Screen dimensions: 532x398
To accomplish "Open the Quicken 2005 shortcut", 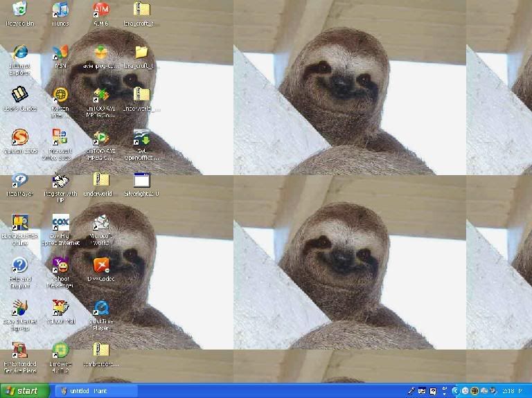I will 20,138.
